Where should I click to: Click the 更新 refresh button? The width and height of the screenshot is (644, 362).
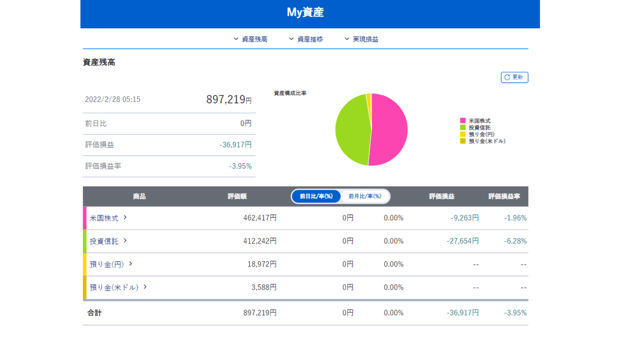click(x=514, y=77)
